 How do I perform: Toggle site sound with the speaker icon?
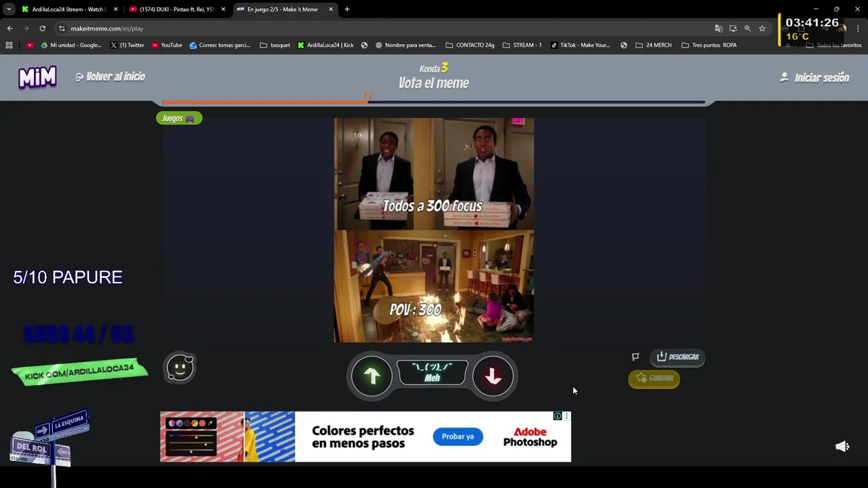[x=842, y=446]
